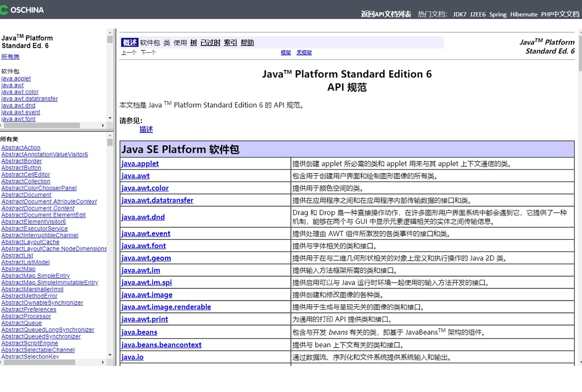Screen dimensions: 582x392
Task: Click the main page vertical scrollbar thumb
Action: (x=580, y=55)
